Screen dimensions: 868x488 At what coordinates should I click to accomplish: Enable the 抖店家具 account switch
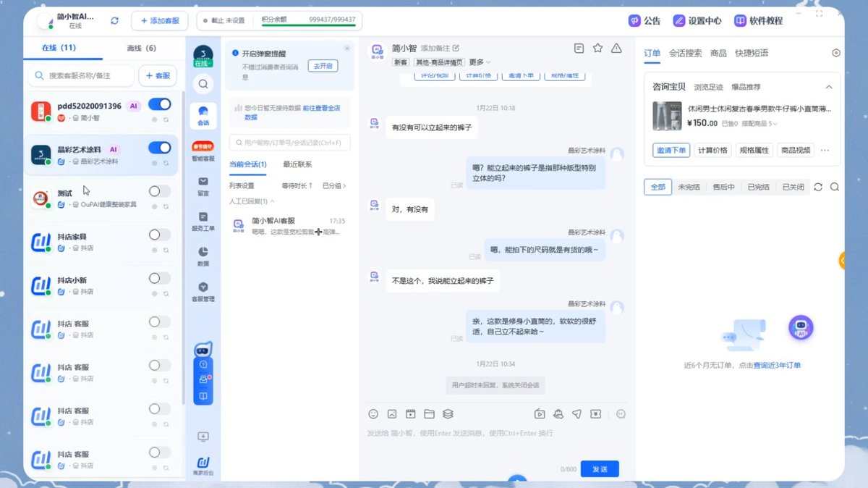159,235
